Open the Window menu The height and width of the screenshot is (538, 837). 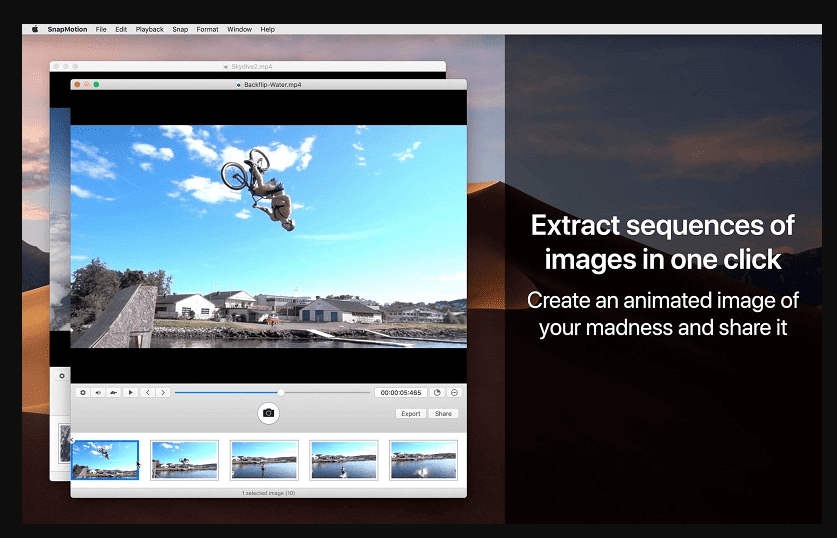(x=239, y=29)
